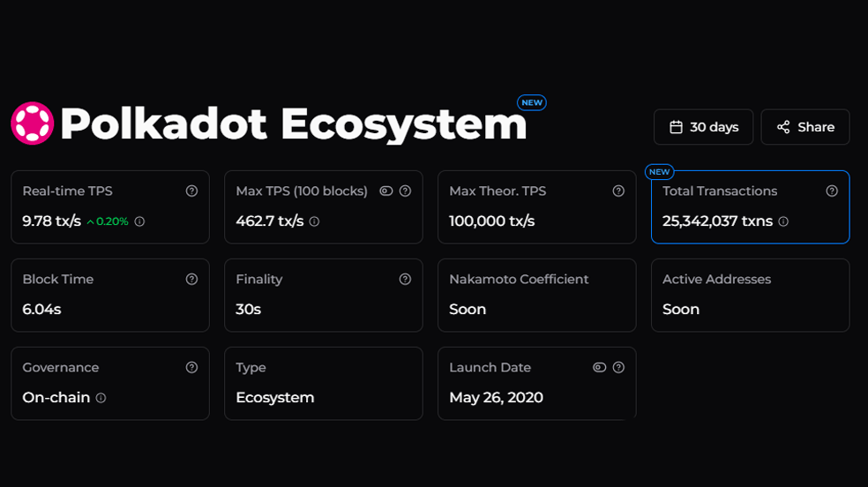Click the Launch Date label

(490, 368)
